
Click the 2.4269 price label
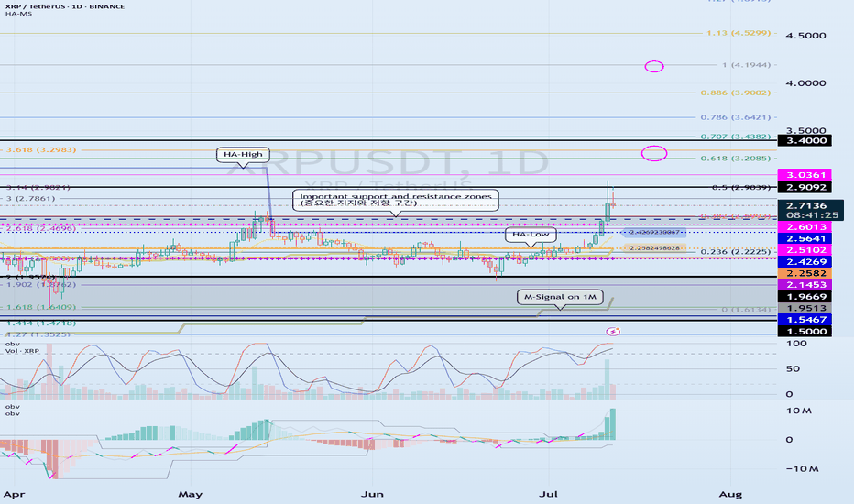pyautogui.click(x=805, y=261)
